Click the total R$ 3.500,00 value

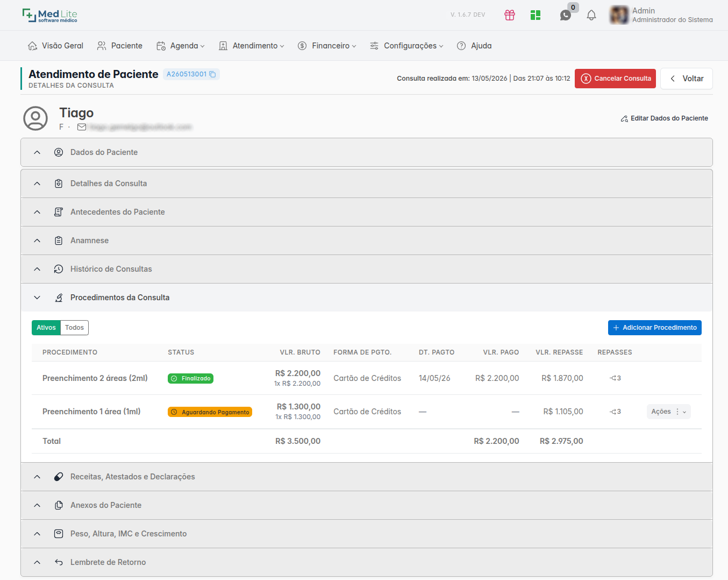298,441
